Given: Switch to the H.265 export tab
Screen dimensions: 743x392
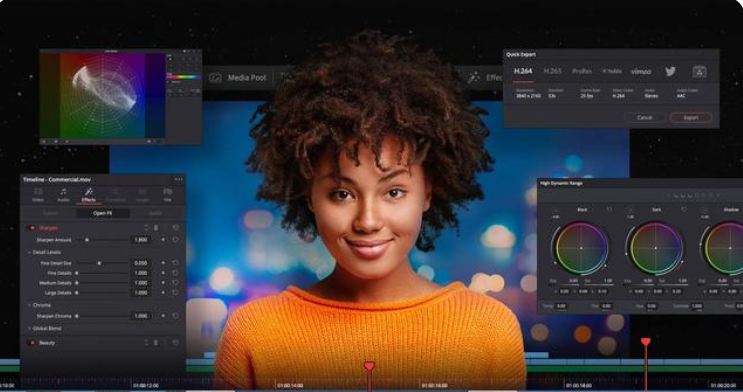Looking at the screenshot, I should 552,71.
